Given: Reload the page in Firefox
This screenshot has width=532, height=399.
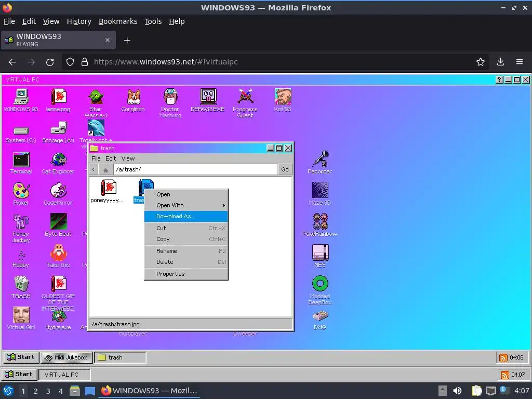Looking at the screenshot, I should (50, 62).
